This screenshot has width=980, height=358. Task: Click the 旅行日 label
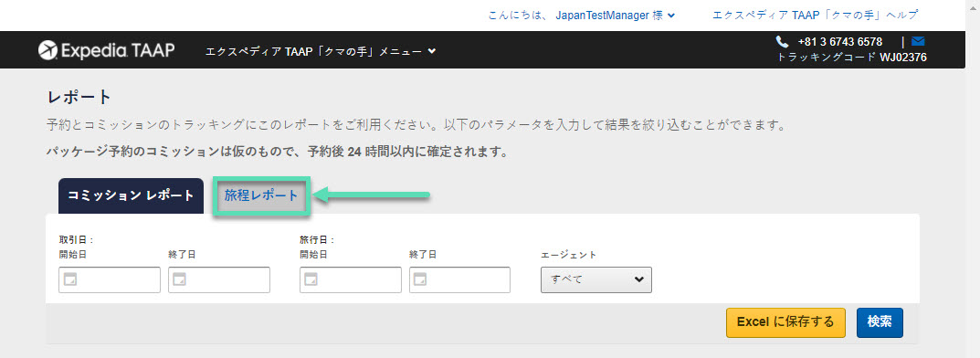[318, 239]
